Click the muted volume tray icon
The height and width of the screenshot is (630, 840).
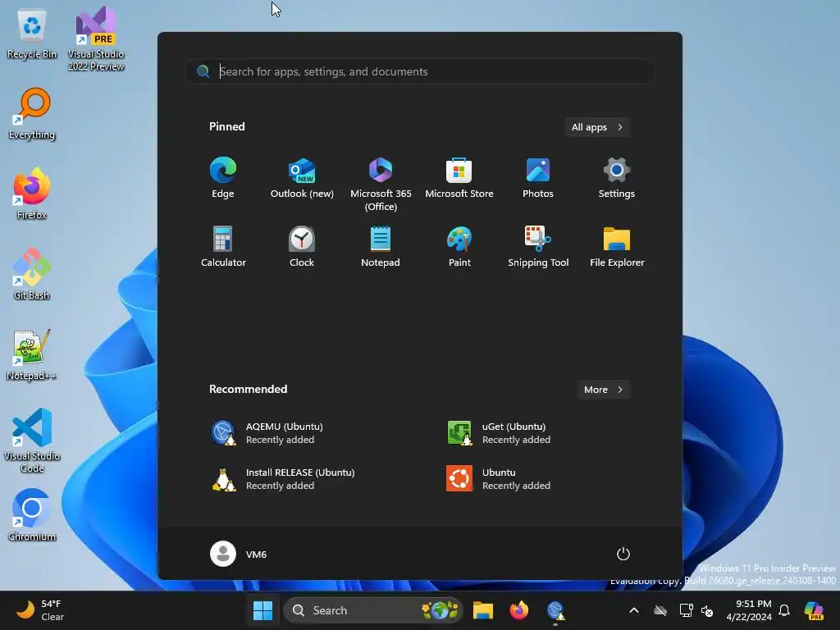click(x=707, y=610)
